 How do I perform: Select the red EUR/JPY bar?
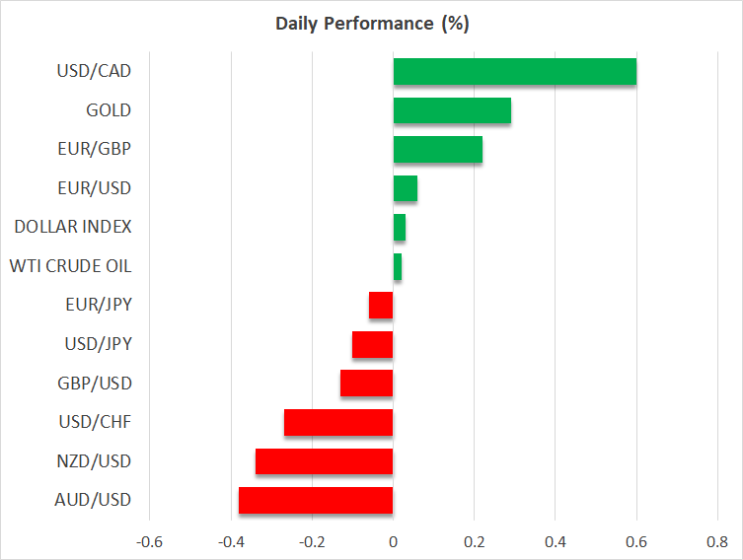point(381,306)
